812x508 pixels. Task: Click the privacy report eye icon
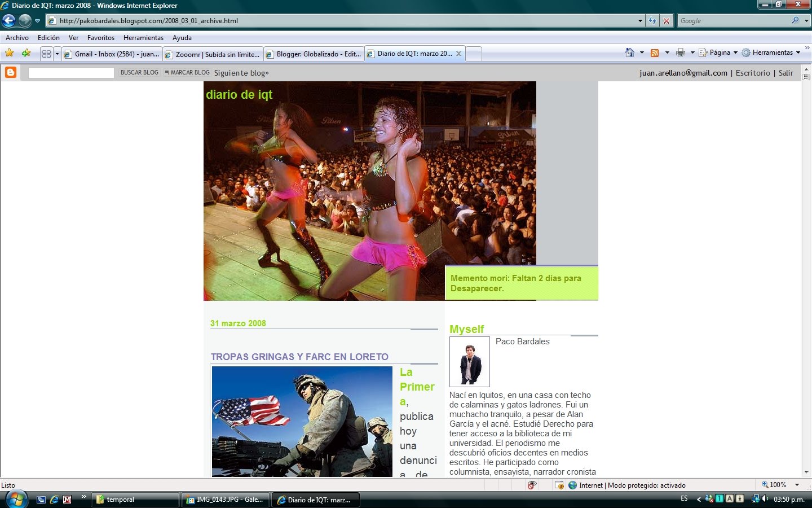[532, 485]
